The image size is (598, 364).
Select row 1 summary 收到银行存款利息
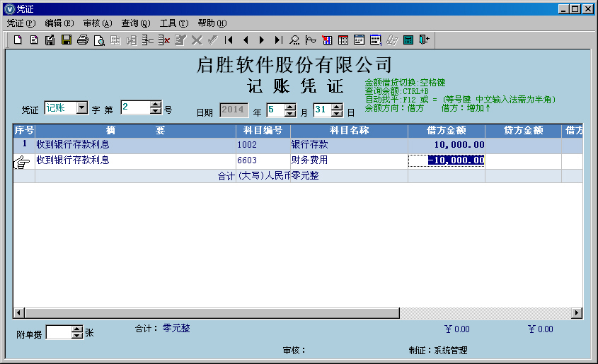click(x=135, y=145)
